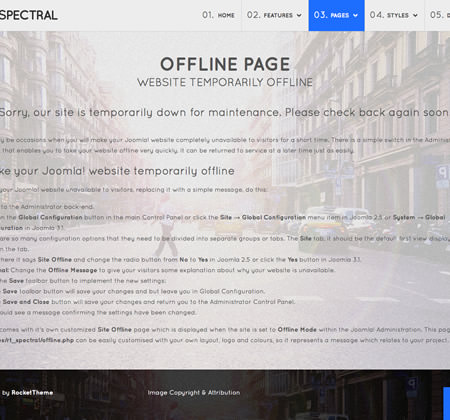Click the blue button in footer corner
Image resolution: width=450 pixels, height=420 pixels.
coord(447,403)
